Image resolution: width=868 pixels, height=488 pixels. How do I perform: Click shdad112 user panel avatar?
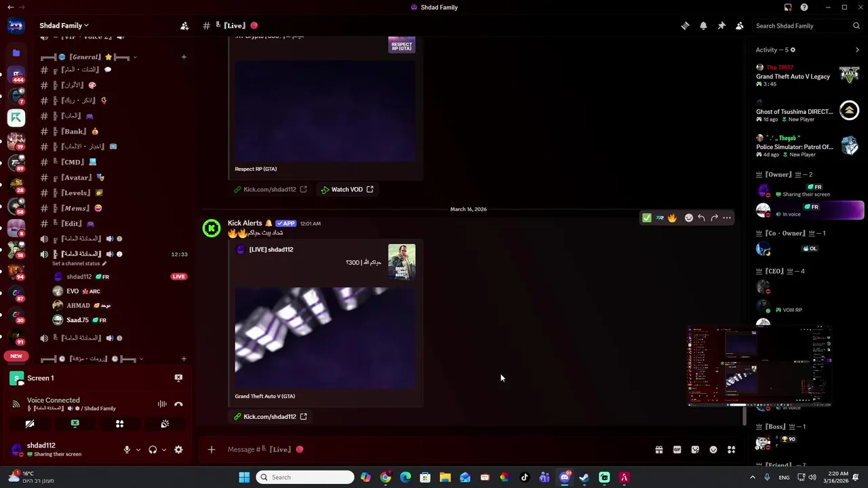pos(16,449)
